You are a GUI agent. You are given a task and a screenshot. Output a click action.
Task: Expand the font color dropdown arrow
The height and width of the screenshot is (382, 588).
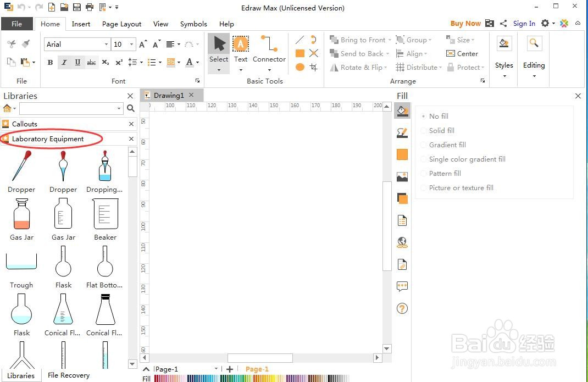pos(198,62)
